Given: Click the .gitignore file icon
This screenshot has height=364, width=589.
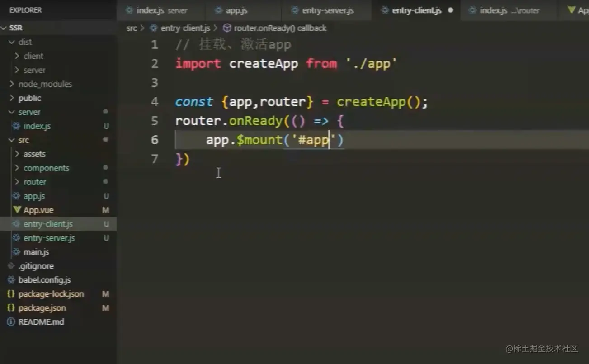Looking at the screenshot, I should click(11, 266).
